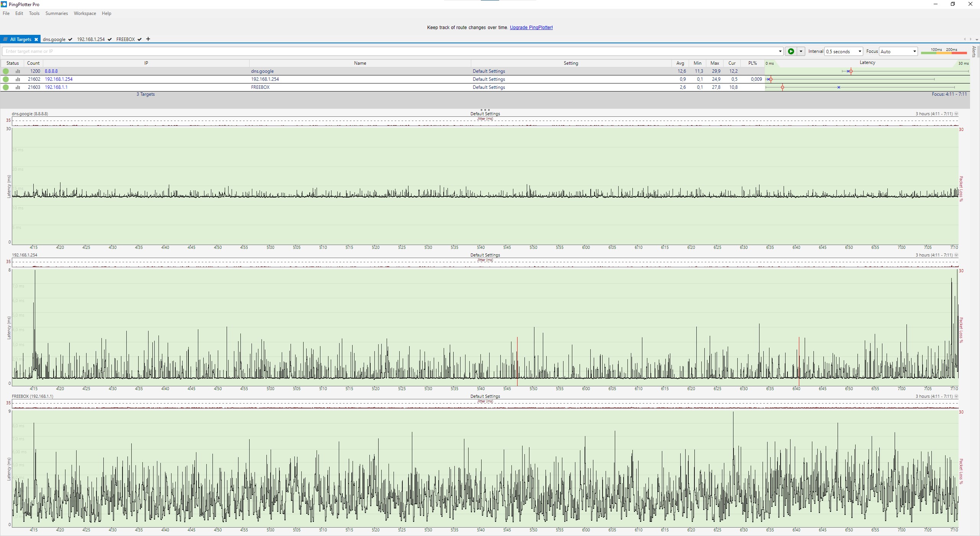Image resolution: width=980 pixels, height=536 pixels.
Task: Click hamburger icon on All Targets tab
Action: coord(5,39)
